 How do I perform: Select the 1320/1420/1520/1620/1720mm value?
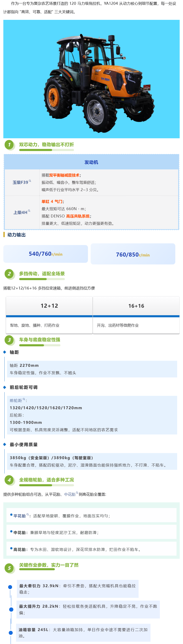(x=46, y=408)
